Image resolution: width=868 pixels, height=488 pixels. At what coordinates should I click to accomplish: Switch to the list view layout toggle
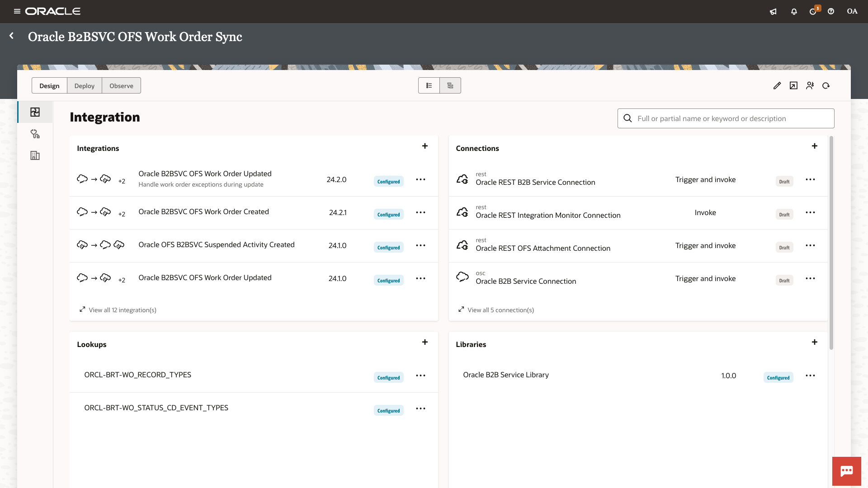coord(429,85)
